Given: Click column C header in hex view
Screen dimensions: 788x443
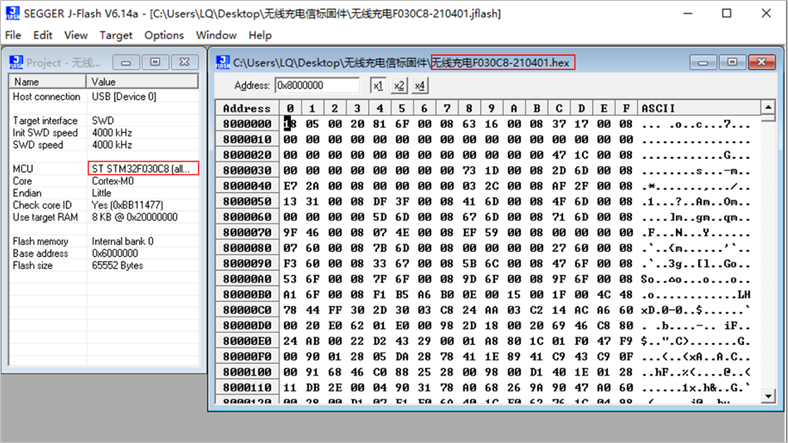Looking at the screenshot, I should click(559, 108).
